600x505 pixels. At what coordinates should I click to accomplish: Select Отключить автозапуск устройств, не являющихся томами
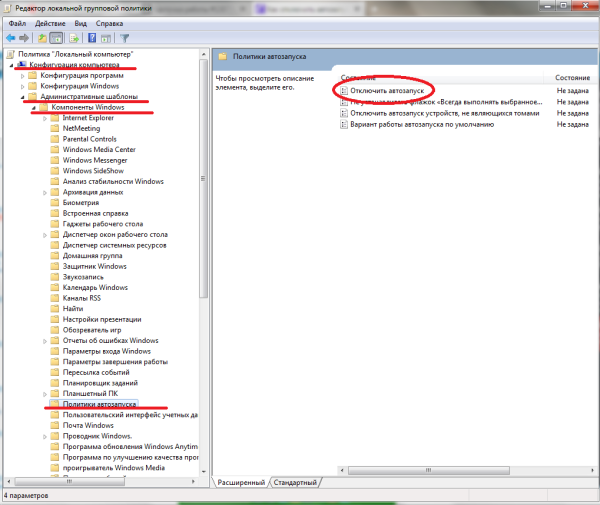(x=445, y=113)
